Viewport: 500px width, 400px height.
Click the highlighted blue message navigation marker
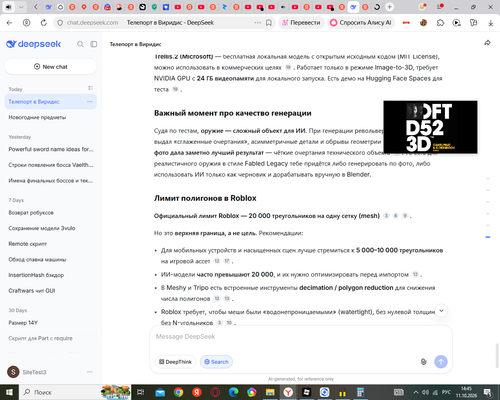pyautogui.click(x=488, y=237)
